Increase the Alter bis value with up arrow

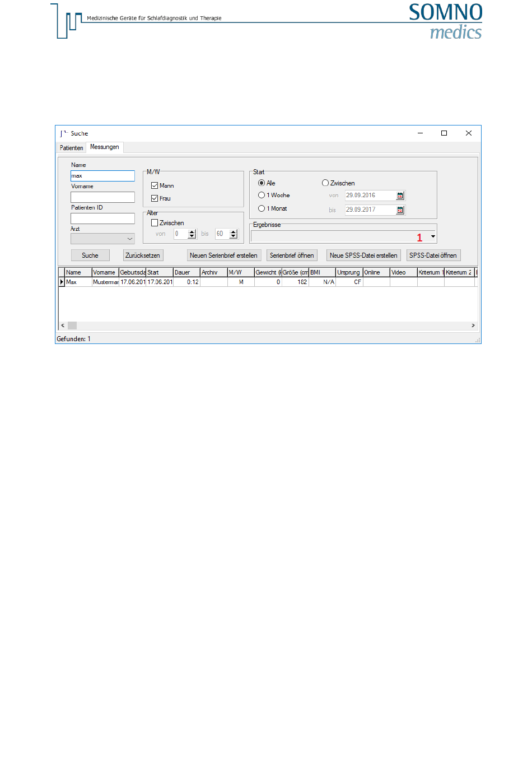tap(234, 232)
